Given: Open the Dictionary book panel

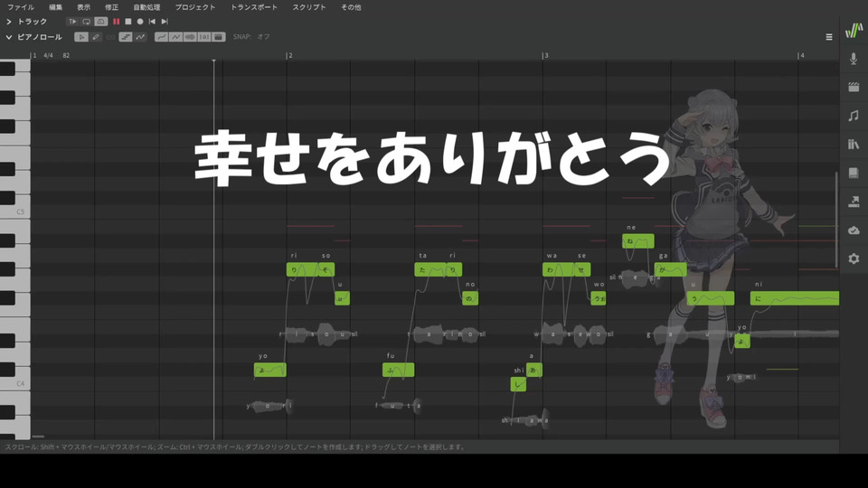Looking at the screenshot, I should [x=853, y=174].
